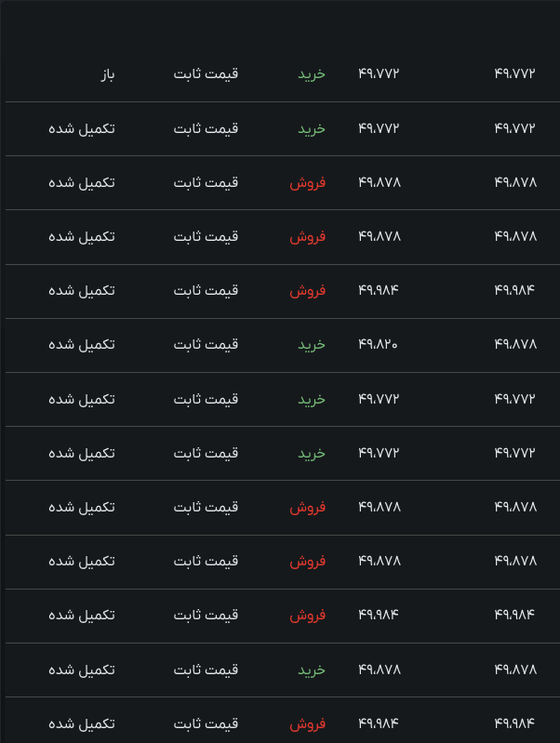Click 'خرید' in the buy row priced ۴۹,۸۷۸ twice
The image size is (560, 743).
coord(312,670)
